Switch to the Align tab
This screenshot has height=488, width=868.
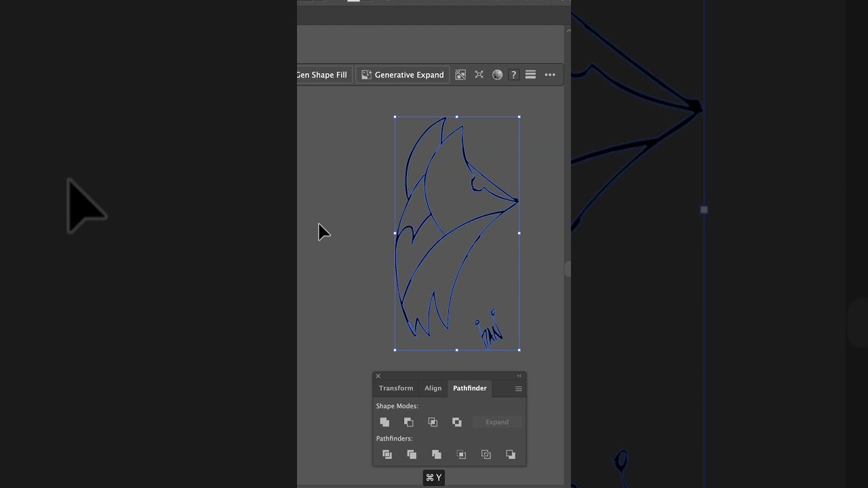(433, 388)
